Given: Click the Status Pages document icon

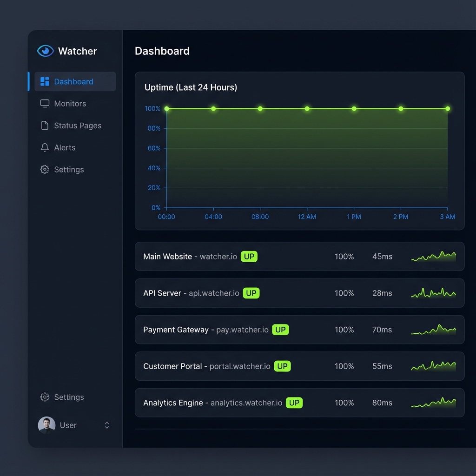Looking at the screenshot, I should point(45,126).
